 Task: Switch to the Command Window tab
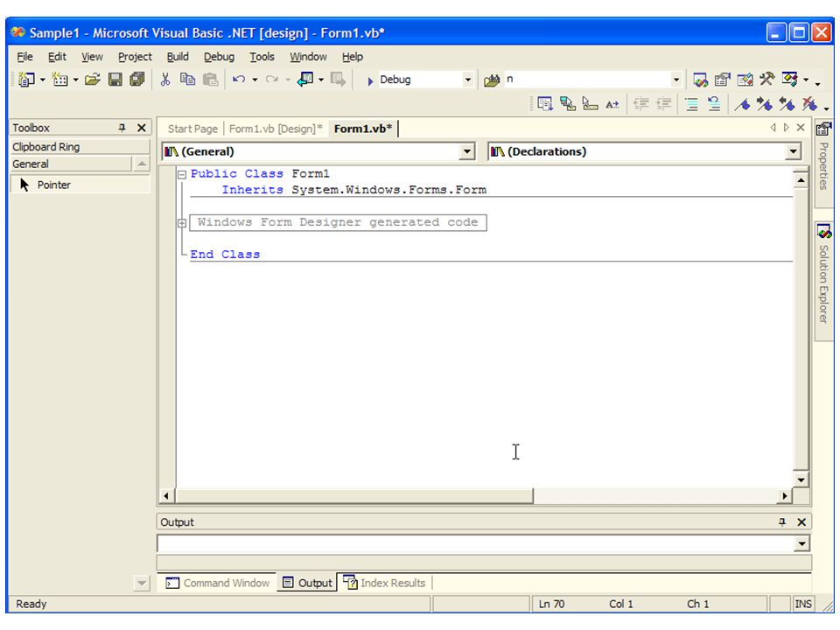click(218, 583)
